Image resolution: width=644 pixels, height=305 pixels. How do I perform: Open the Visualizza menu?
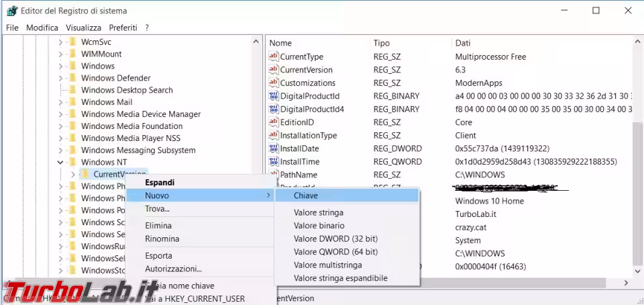click(83, 28)
